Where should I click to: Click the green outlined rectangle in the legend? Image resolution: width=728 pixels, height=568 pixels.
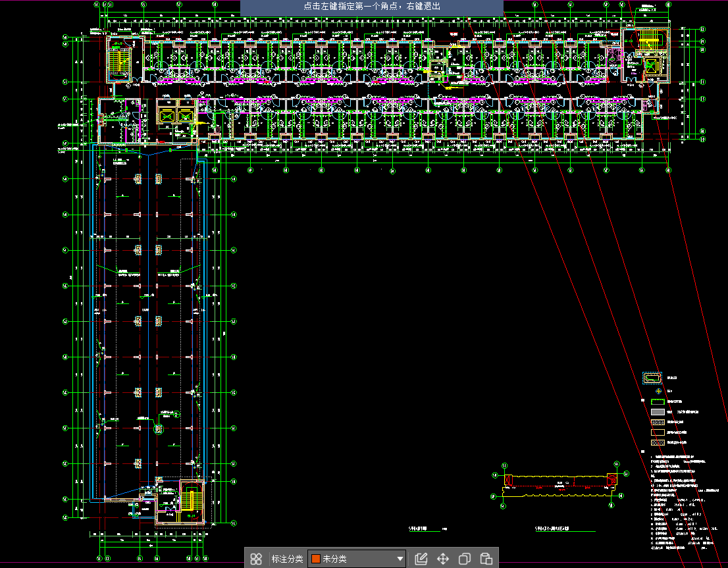(658, 401)
